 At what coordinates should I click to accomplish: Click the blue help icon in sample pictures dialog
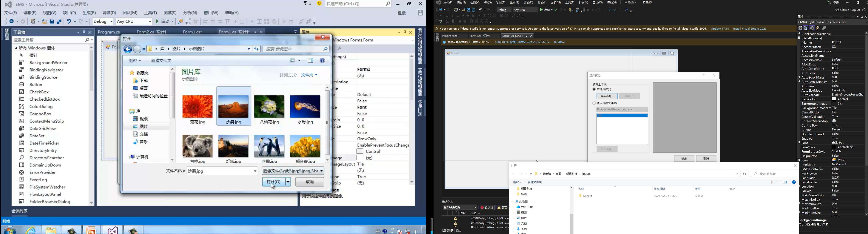tap(323, 61)
